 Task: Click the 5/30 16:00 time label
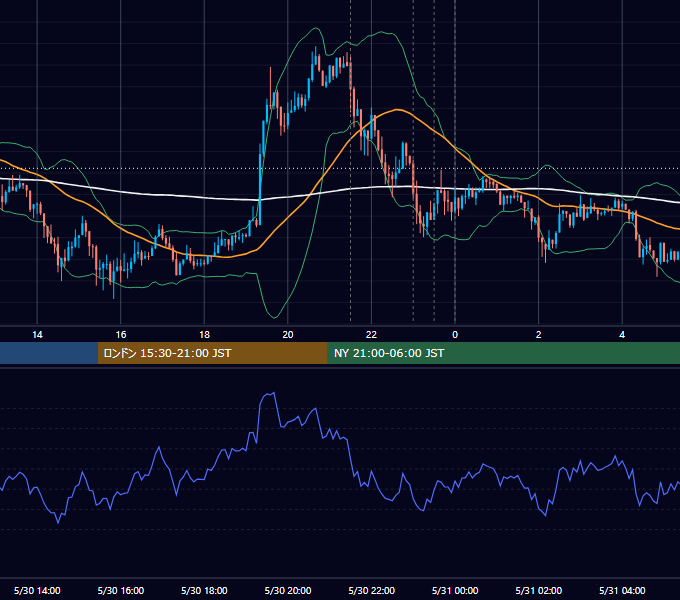pos(121,590)
